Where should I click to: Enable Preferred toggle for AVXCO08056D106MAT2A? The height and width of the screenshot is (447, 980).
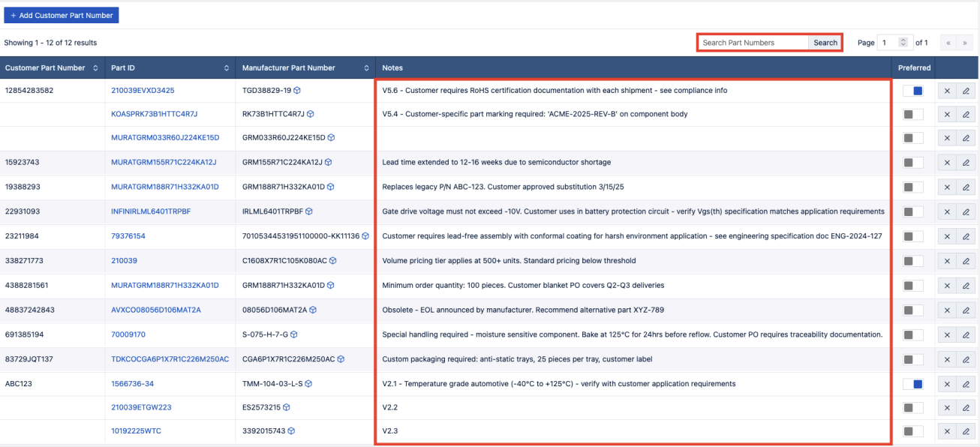click(913, 310)
